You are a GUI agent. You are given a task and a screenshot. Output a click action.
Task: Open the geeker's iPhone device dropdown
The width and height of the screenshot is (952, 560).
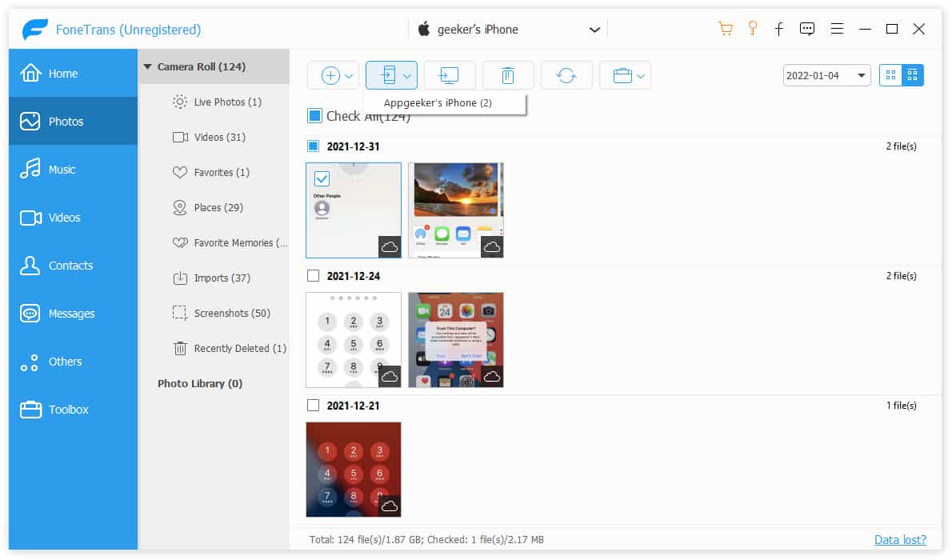510,29
